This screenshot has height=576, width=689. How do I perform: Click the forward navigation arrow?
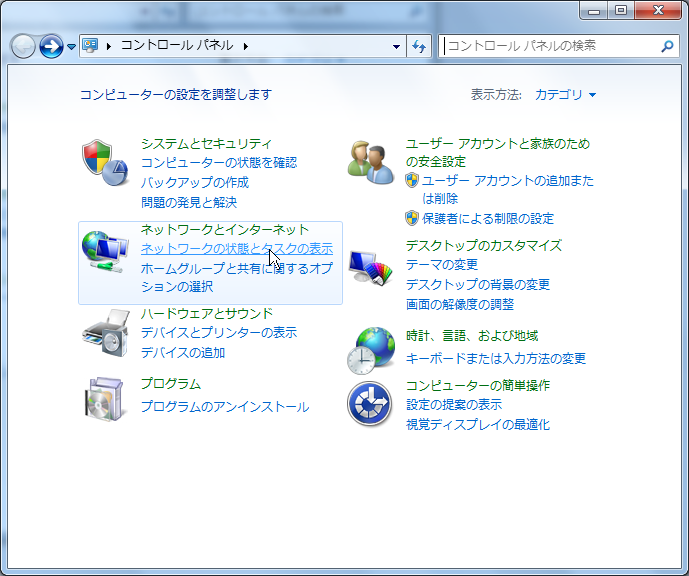click(x=51, y=46)
